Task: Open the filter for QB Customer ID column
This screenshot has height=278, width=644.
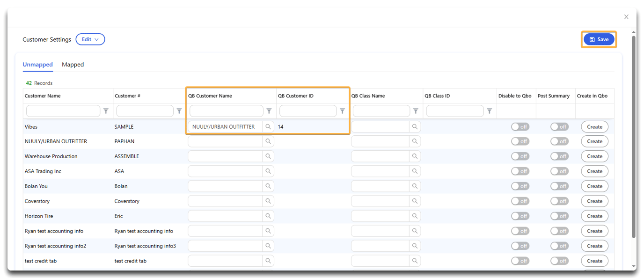Action: [342, 111]
